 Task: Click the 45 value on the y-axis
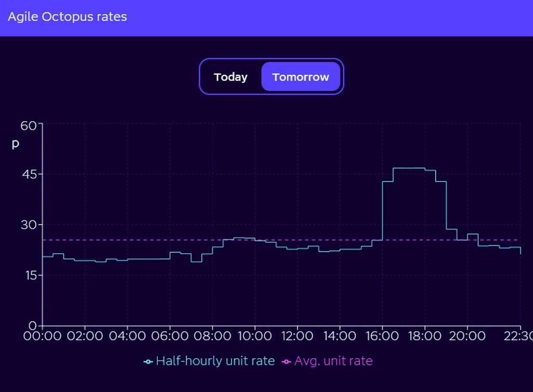point(28,174)
